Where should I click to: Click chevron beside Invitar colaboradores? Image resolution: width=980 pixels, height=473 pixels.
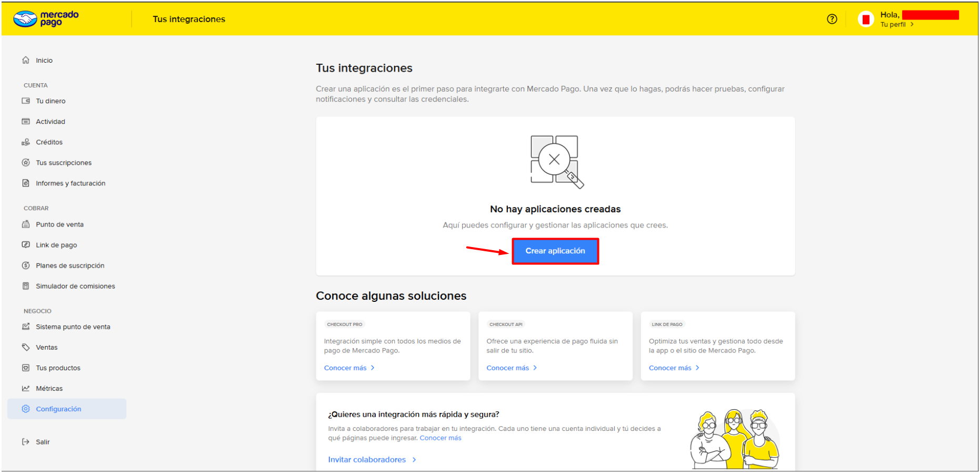point(414,460)
